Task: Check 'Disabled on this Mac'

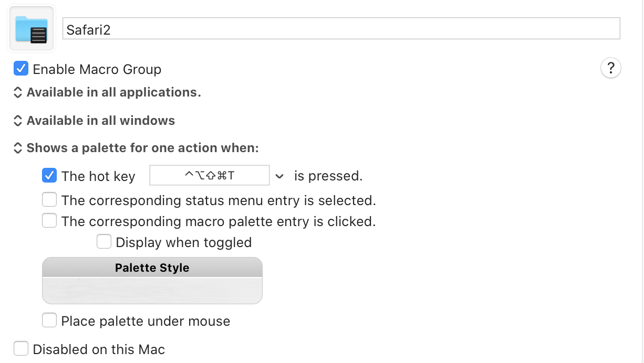Action: pyautogui.click(x=21, y=348)
